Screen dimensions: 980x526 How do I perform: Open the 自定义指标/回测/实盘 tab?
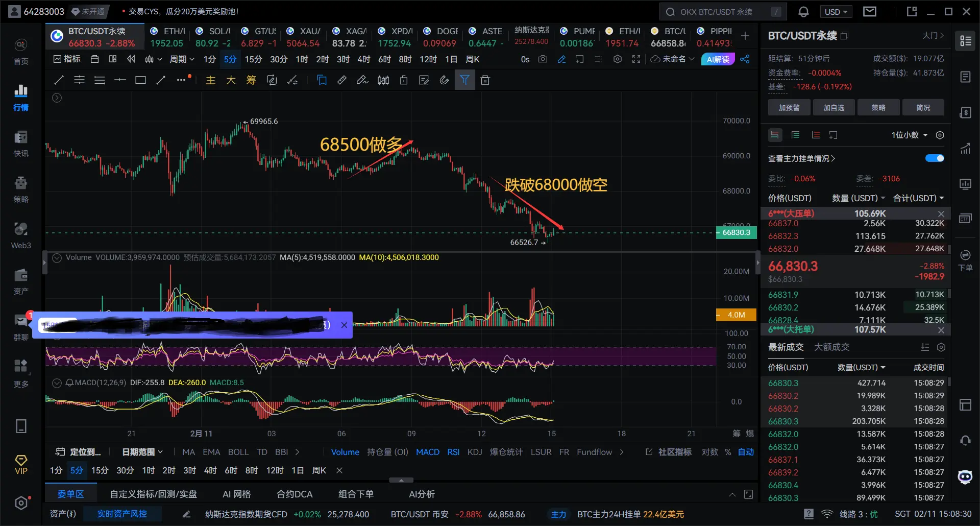[153, 494]
